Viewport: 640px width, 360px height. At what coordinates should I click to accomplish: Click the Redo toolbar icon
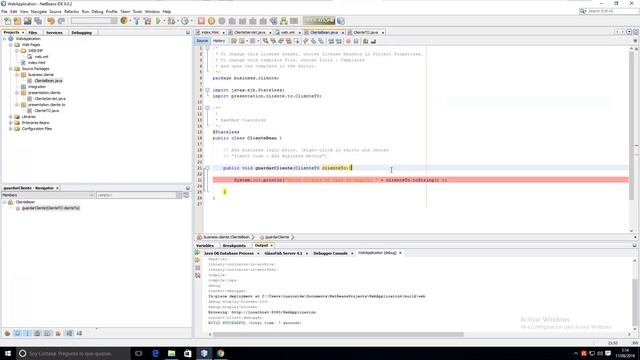click(61, 21)
